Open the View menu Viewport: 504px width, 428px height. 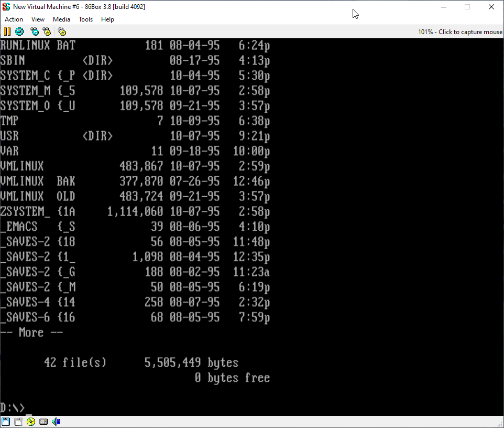tap(38, 19)
